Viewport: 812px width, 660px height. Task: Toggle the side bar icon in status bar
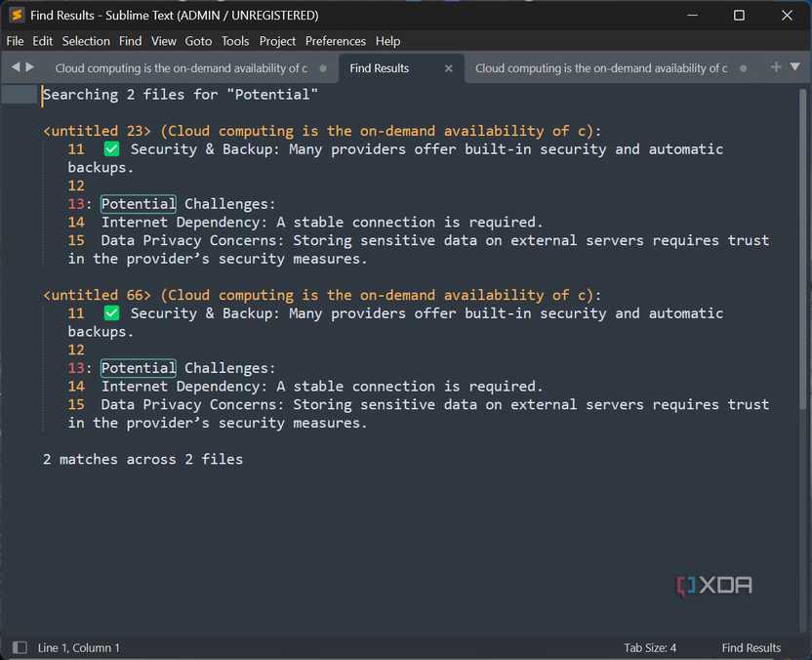(20, 647)
